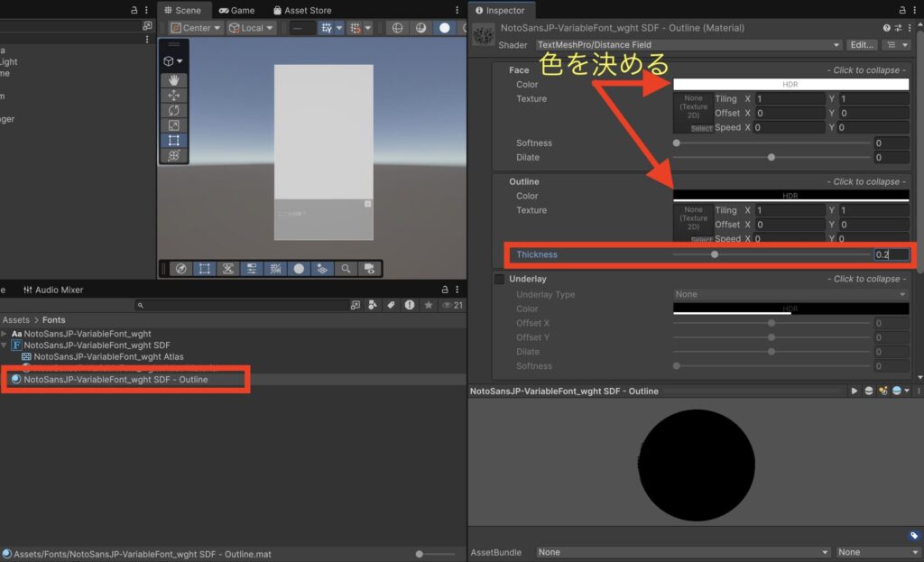Collapse NotoSansJP-VariableFont_wght SDF asset arrow

(x=5, y=345)
